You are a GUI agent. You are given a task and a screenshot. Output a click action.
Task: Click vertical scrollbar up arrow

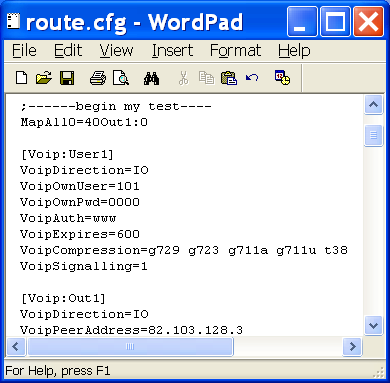pos(373,105)
